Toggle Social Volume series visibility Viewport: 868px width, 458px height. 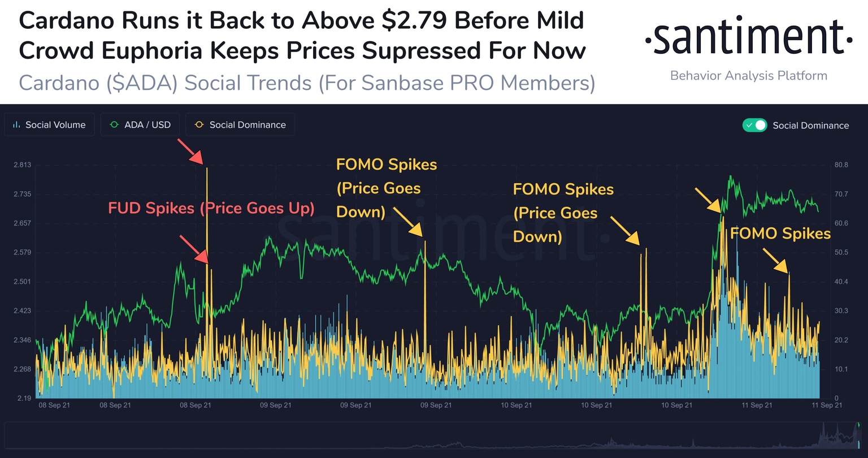click(49, 124)
